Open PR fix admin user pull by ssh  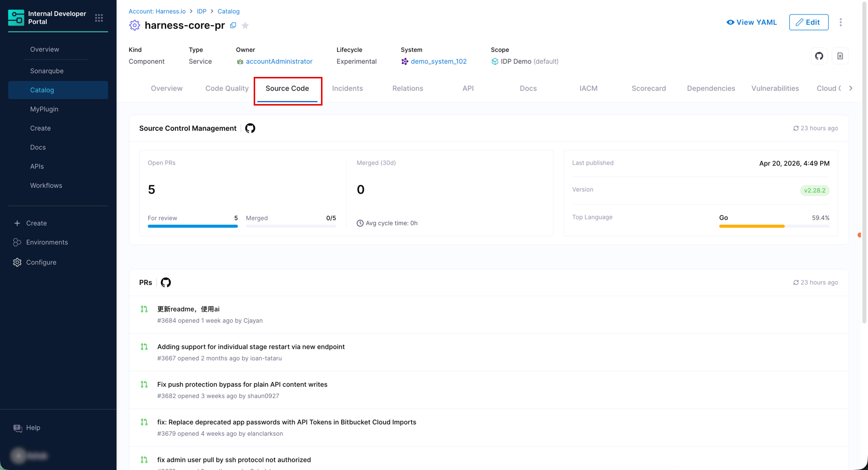tap(234, 460)
